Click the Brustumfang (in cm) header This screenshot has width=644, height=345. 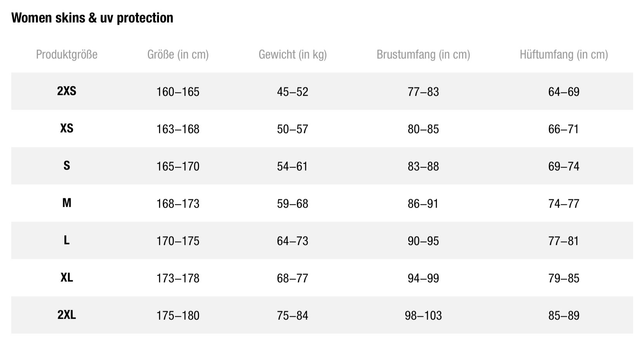(423, 54)
